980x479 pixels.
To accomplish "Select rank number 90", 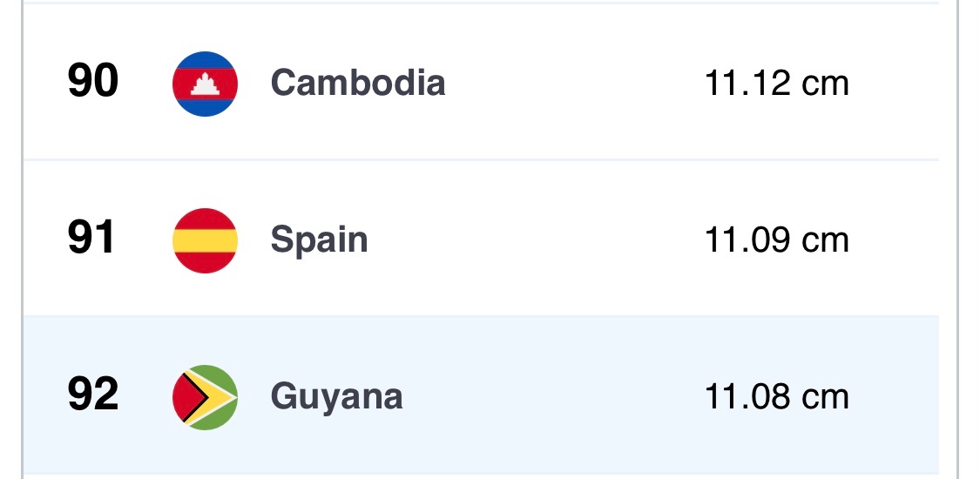I will coord(92,83).
